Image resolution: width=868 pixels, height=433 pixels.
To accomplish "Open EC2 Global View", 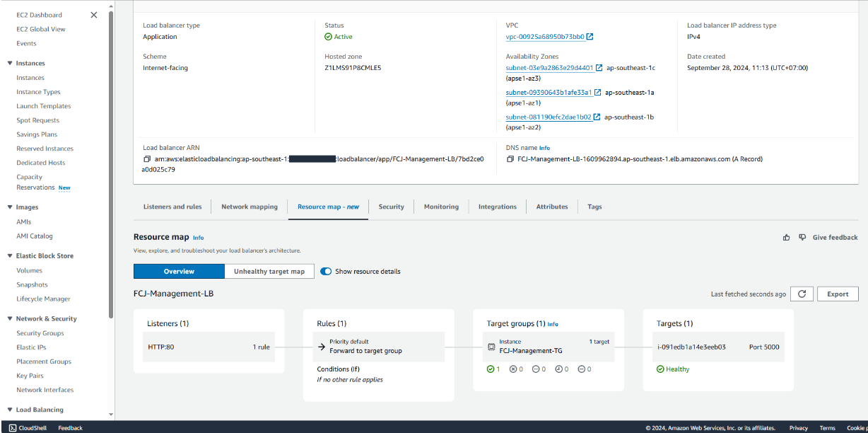I will coord(41,29).
